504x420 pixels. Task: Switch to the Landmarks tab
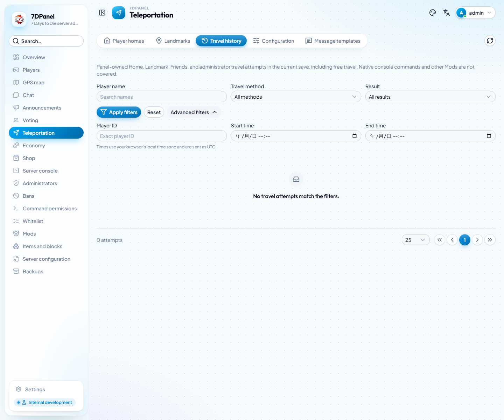coord(173,41)
